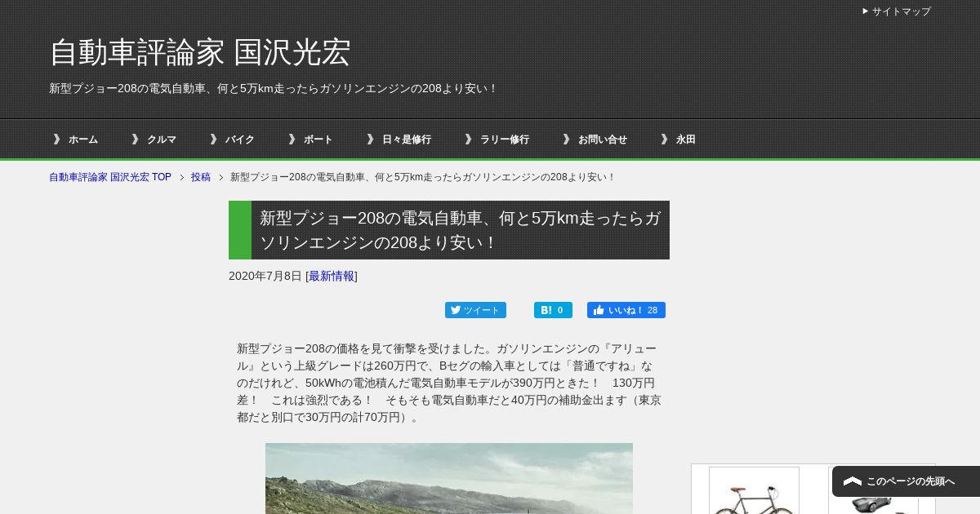This screenshot has width=980, height=514.
Task: Open the ラリー修行 menu item
Action: click(505, 140)
